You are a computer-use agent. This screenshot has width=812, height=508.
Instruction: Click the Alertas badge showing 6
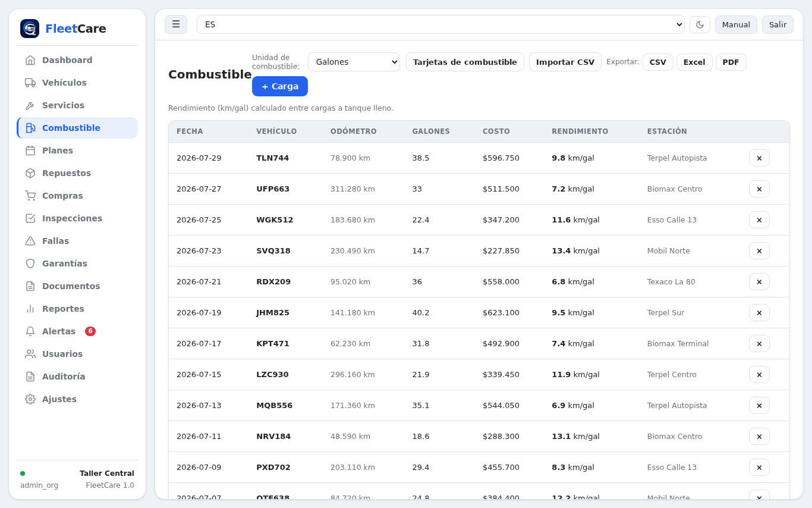pyautogui.click(x=90, y=331)
